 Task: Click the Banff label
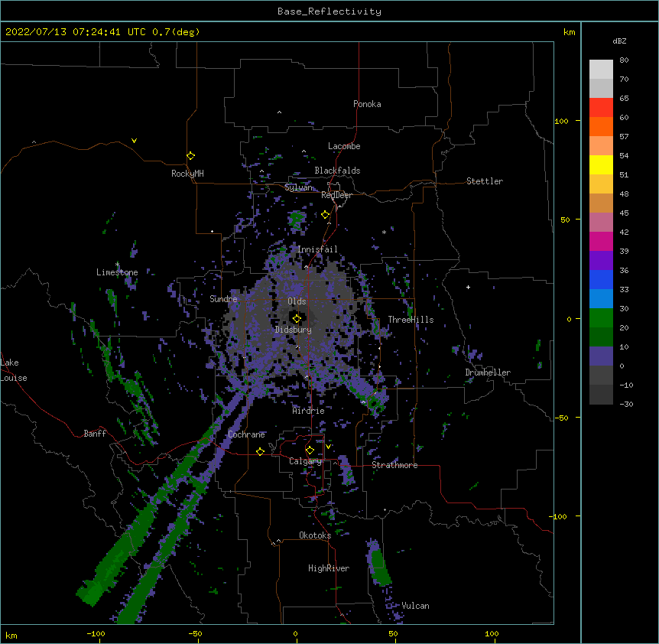[95, 434]
